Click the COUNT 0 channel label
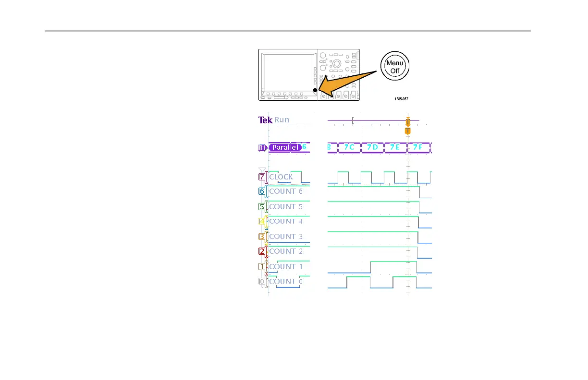588x380 pixels. pos(286,282)
